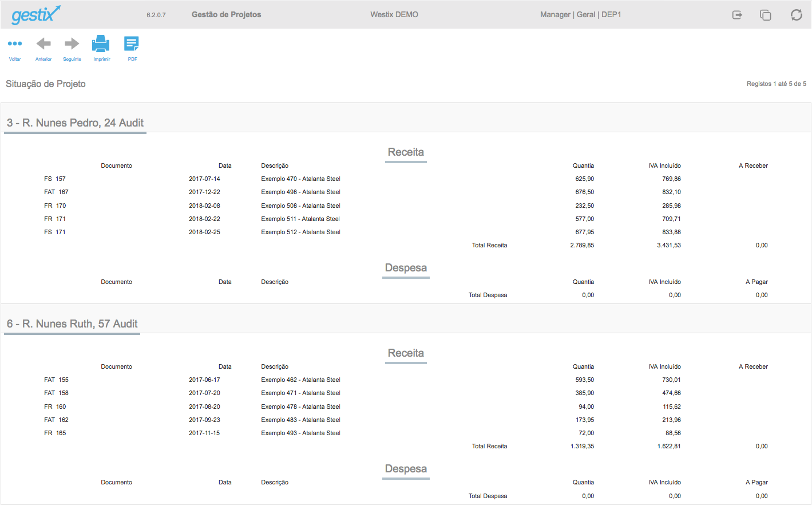Click the amount 676,50
The width and height of the screenshot is (812, 505).
(584, 192)
